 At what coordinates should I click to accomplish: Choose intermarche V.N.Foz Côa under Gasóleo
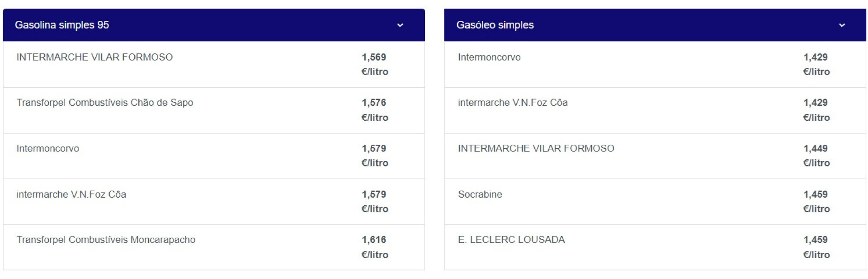(x=513, y=103)
